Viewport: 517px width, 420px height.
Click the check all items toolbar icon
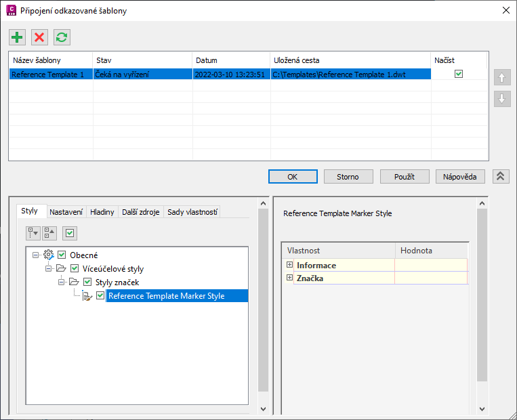point(70,233)
